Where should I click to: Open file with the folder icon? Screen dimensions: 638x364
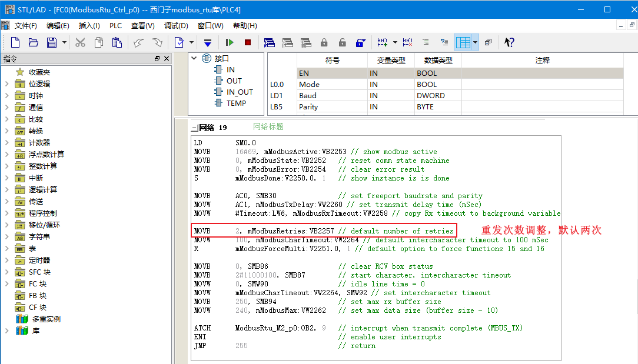click(34, 42)
